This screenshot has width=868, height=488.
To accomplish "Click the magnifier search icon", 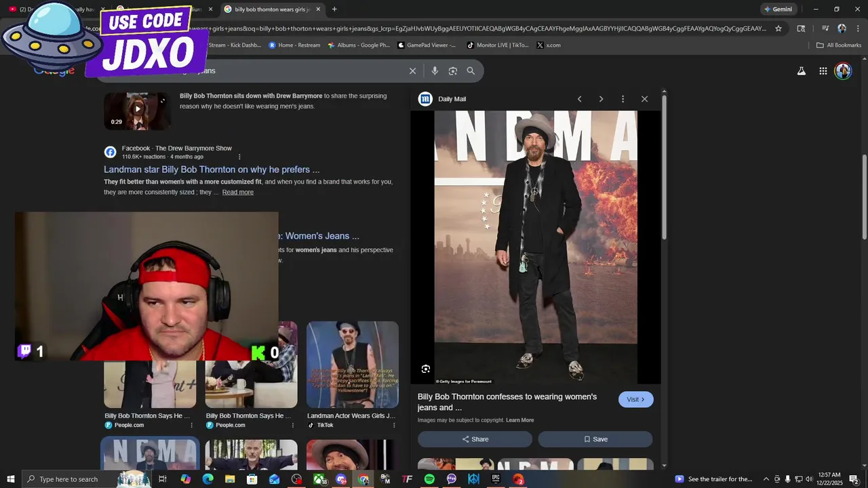I will (471, 70).
